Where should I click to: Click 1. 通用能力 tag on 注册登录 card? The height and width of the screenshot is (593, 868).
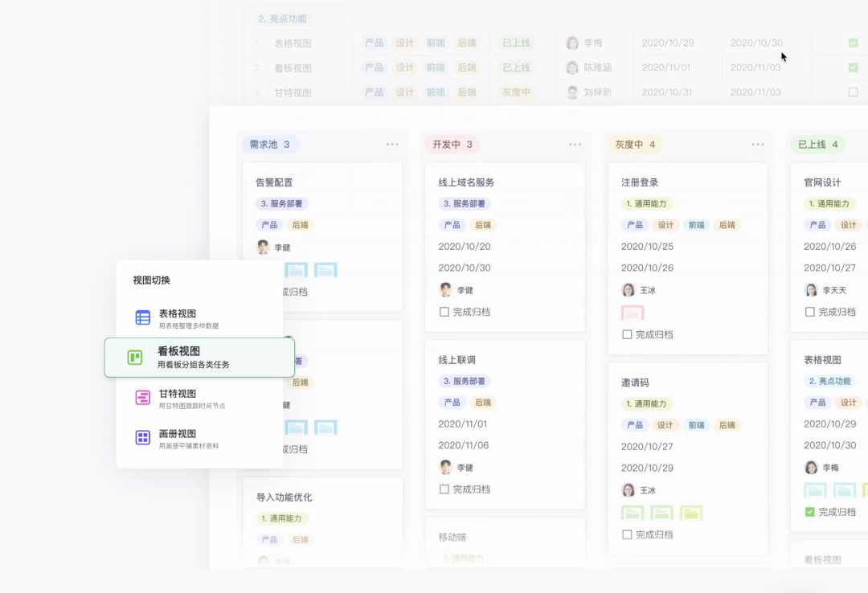click(x=646, y=204)
